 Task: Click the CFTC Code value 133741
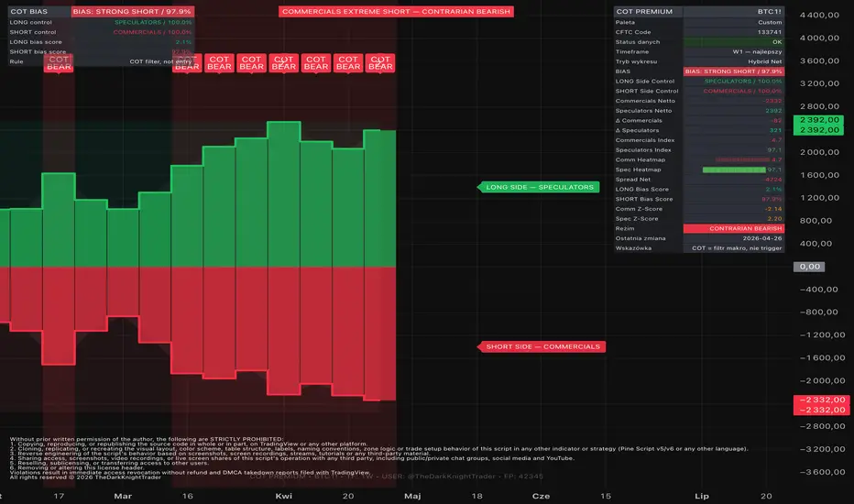pos(770,32)
